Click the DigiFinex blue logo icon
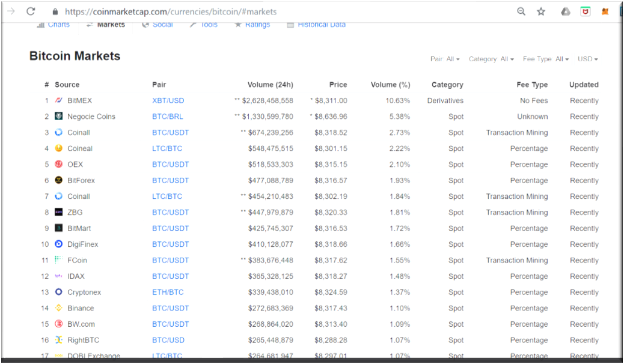This screenshot has height=364, width=624. tap(58, 244)
